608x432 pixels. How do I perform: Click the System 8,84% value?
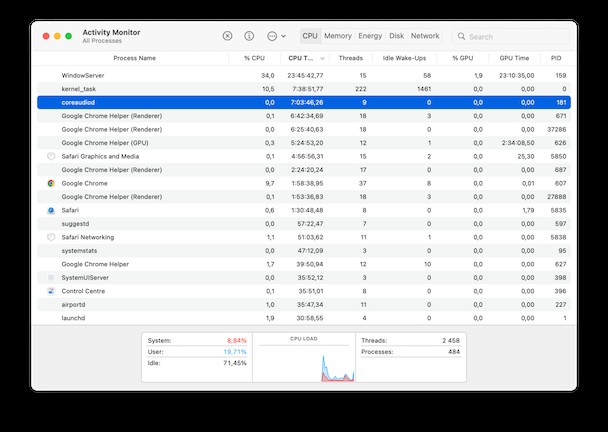tap(237, 341)
